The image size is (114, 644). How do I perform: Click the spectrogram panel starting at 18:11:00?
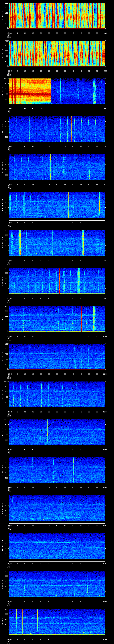[x=57, y=394]
